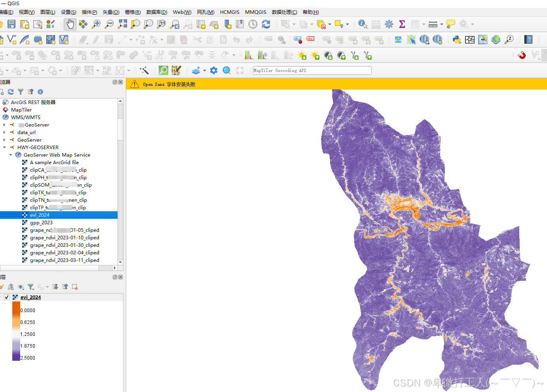This screenshot has height=392, width=547.
Task: Collapse GeoServer Web Map Service node
Action: click(x=11, y=155)
